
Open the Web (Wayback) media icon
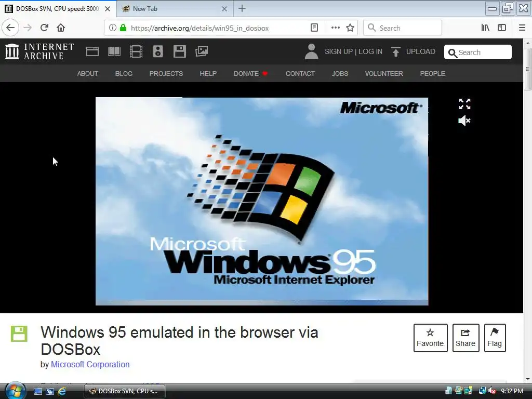[92, 51]
